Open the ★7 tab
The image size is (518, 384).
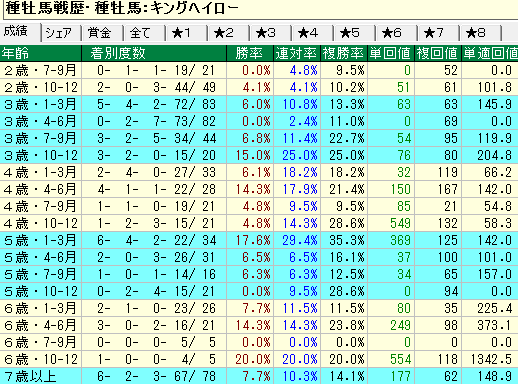439,33
